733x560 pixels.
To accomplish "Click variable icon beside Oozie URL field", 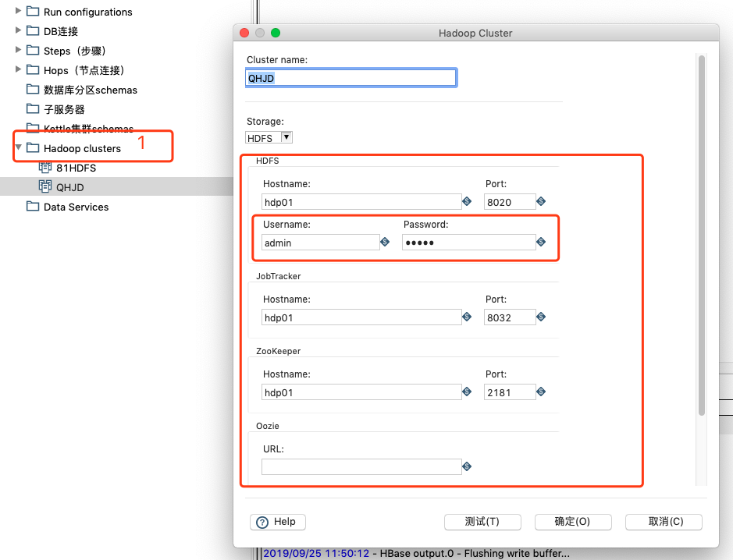I will (x=467, y=466).
